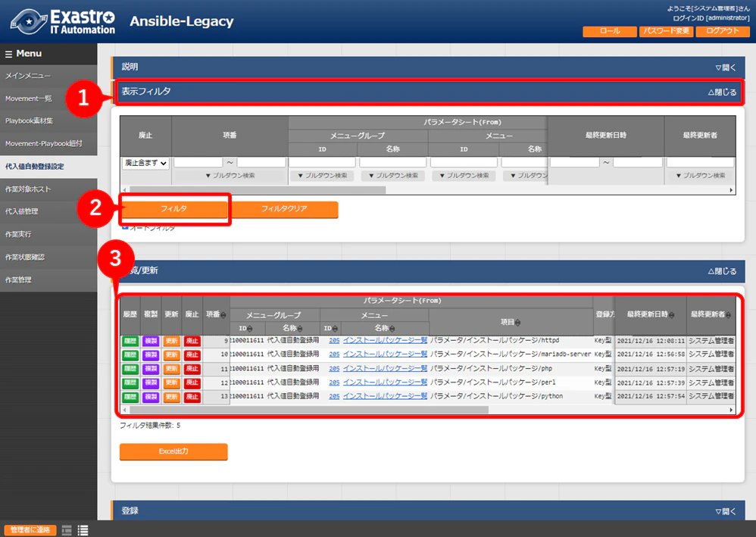Click the 管理者に連絡 button
Viewport: 756px width, 537px height.
(x=30, y=530)
